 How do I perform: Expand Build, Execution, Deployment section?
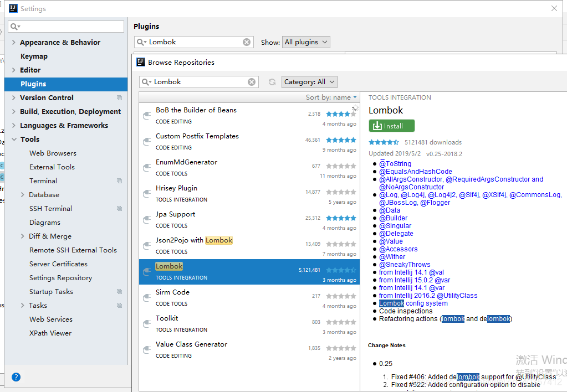pos(14,112)
